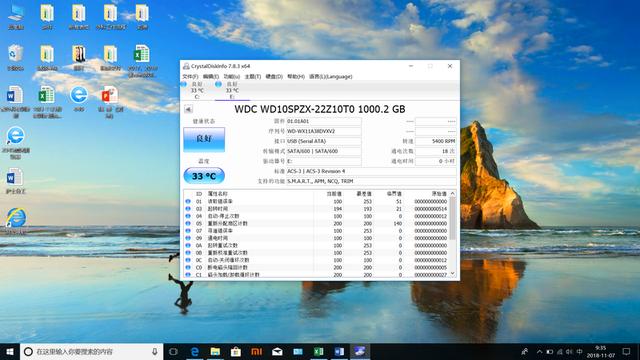Switch to E: disk tab
Viewport: 640px width, 360px height.
[232, 90]
